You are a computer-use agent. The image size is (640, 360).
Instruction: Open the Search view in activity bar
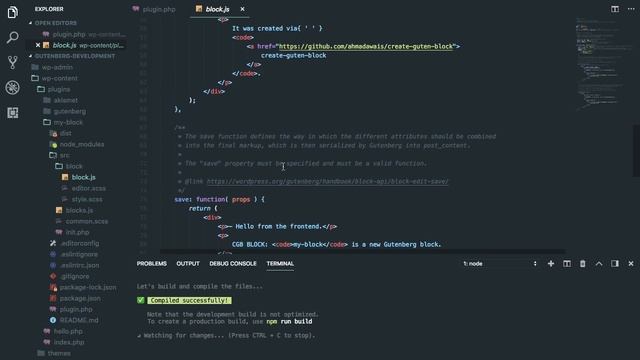pos(13,38)
